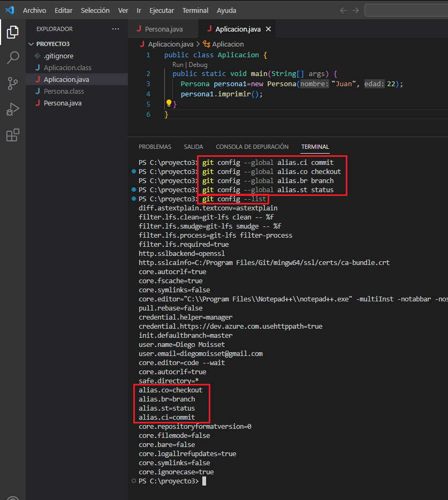Open the Explorer view in activity bar

13,32
